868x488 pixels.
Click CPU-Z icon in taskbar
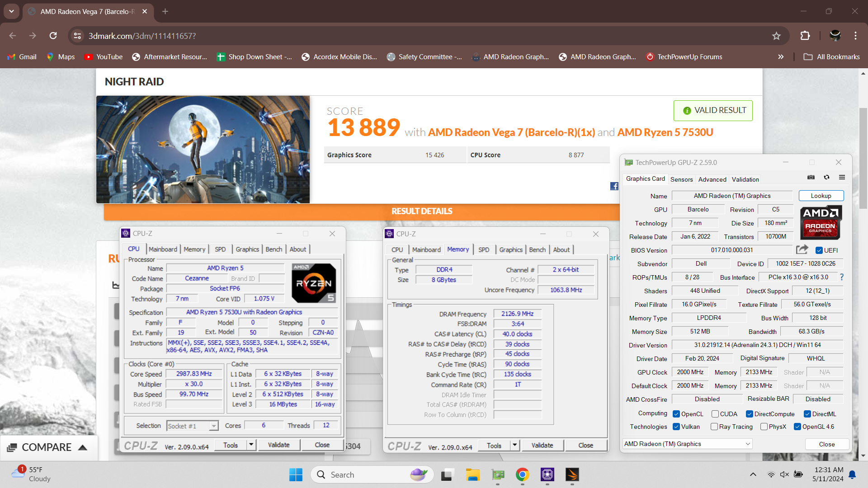[x=547, y=474]
